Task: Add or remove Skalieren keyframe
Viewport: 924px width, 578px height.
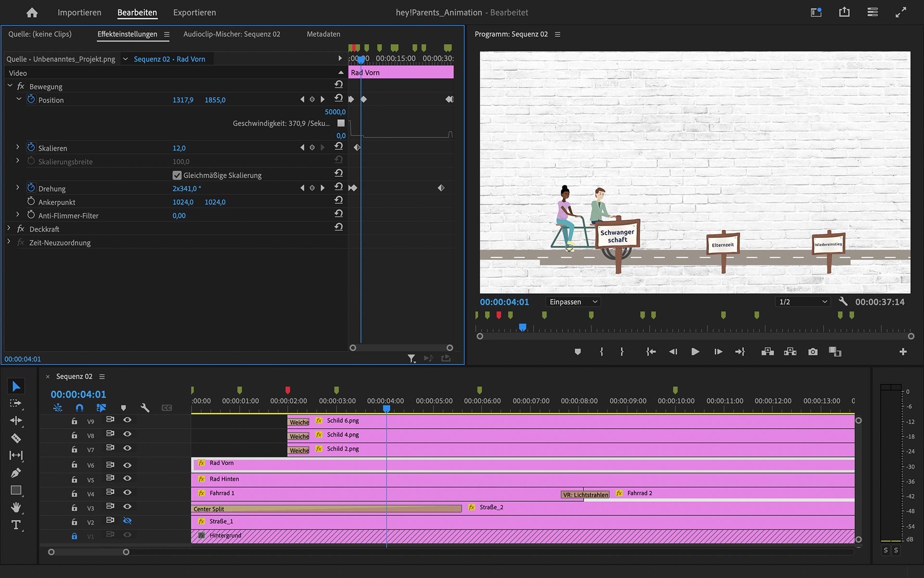Action: pos(312,147)
